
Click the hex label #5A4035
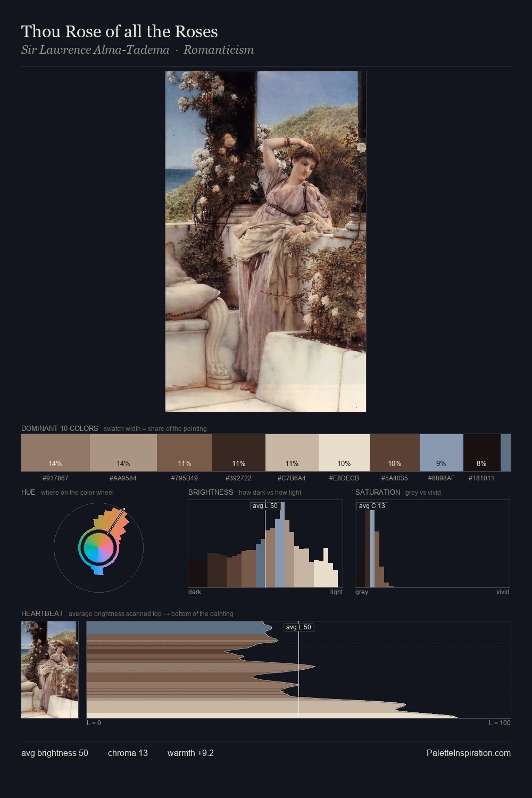(x=395, y=478)
